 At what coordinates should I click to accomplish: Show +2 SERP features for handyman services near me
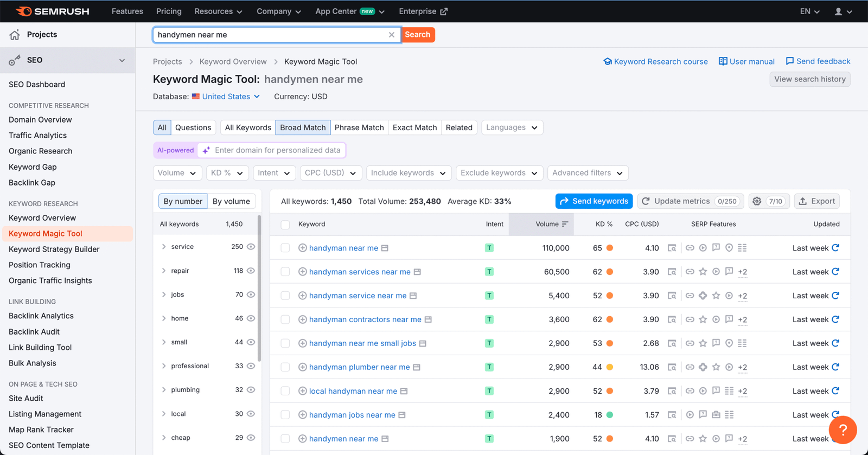coord(743,272)
